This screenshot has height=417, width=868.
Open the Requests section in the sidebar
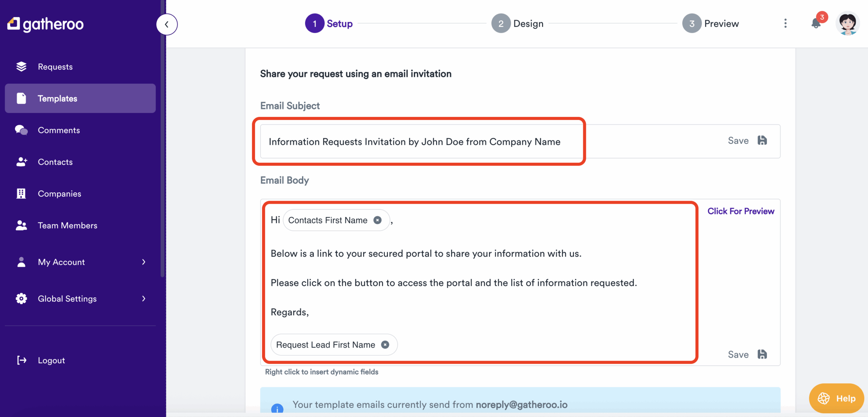tap(55, 67)
